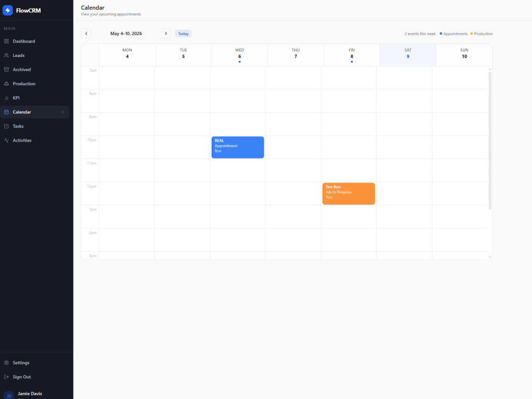Click the Production legend label

pyautogui.click(x=483, y=34)
